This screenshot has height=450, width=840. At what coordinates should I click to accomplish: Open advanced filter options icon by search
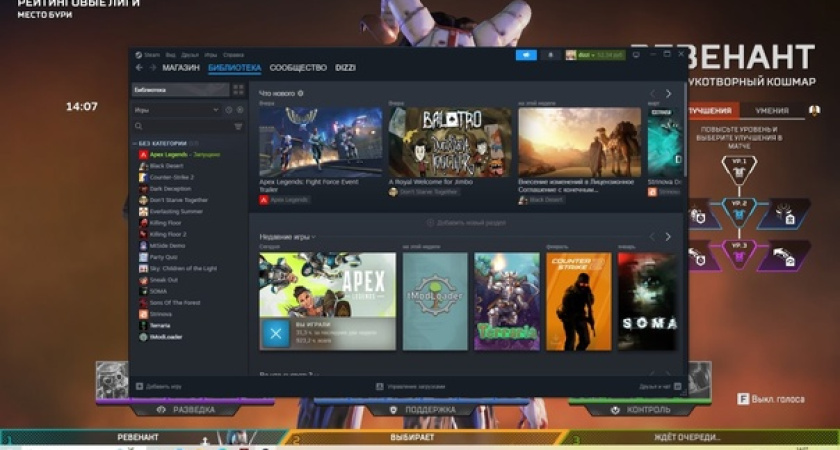pos(238,126)
